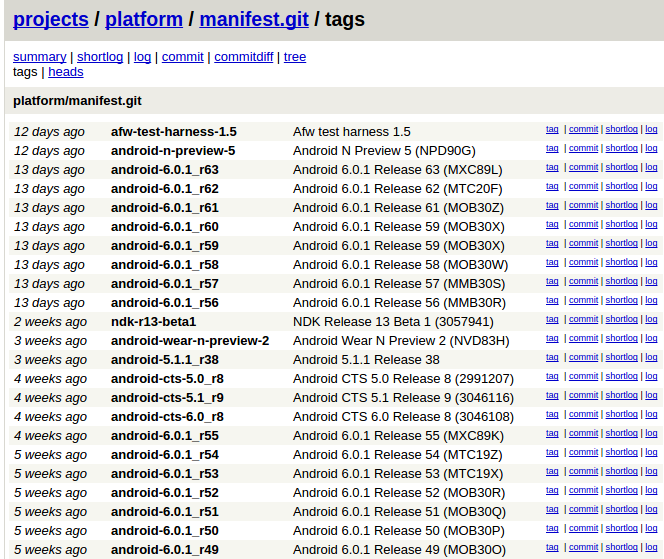Screen dimensions: 664x559
Task: Select the android-n-preview-5 tag name
Action: [173, 151]
